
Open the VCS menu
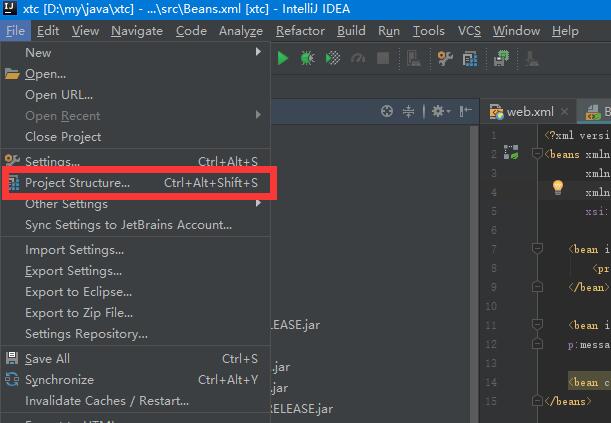pos(469,31)
